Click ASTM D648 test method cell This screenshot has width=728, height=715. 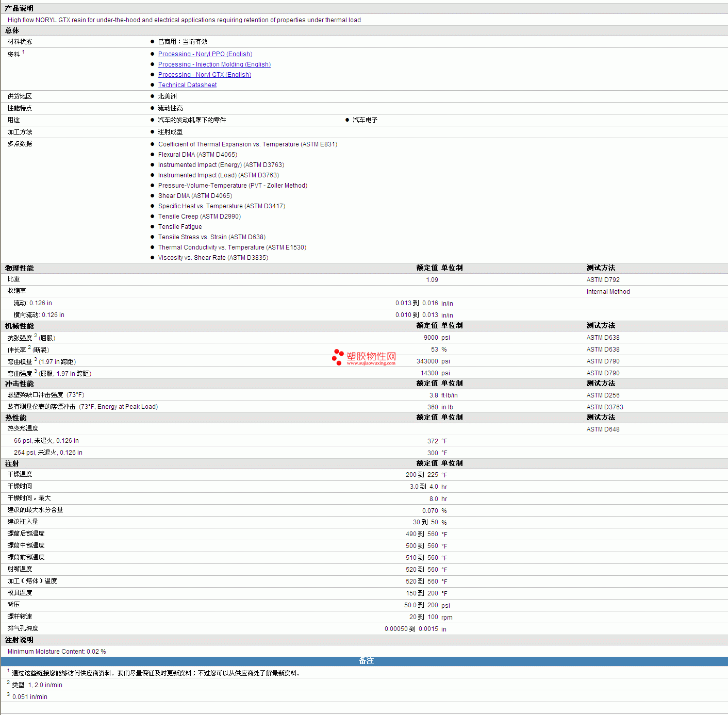(603, 429)
